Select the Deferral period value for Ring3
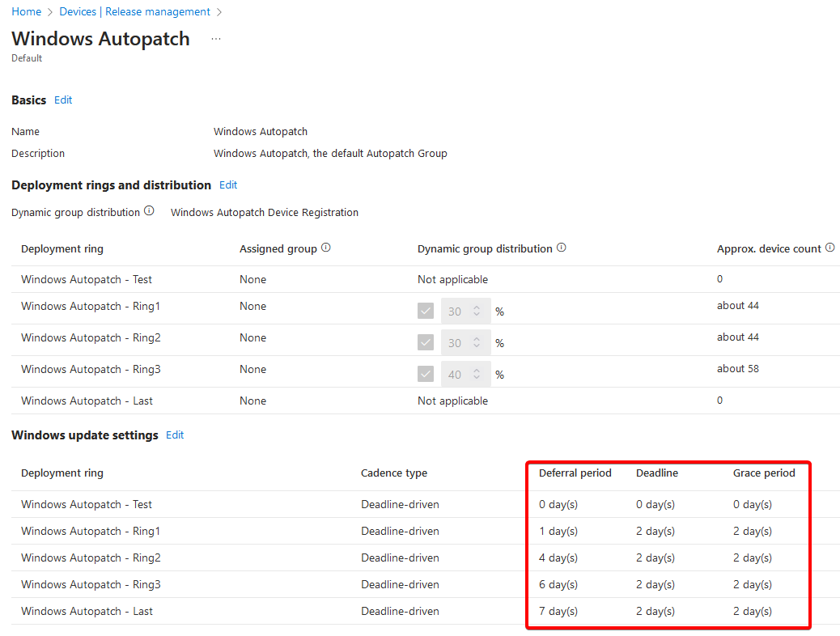 point(558,584)
